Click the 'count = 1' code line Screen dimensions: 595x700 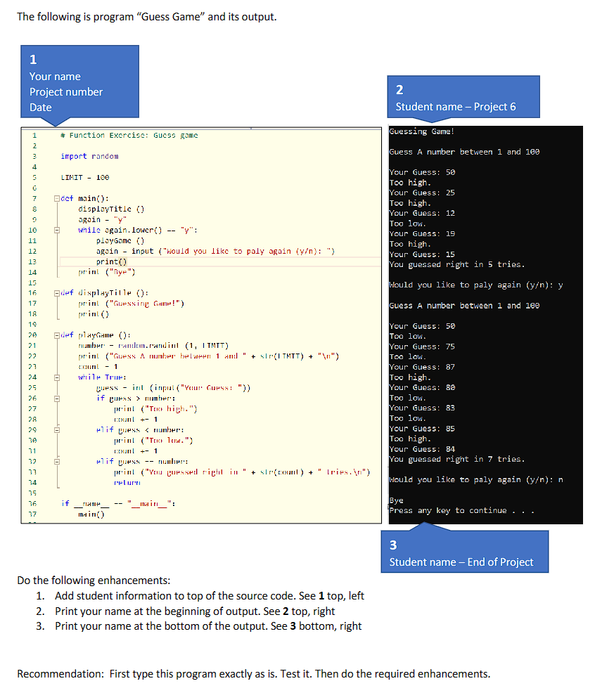click(x=98, y=367)
